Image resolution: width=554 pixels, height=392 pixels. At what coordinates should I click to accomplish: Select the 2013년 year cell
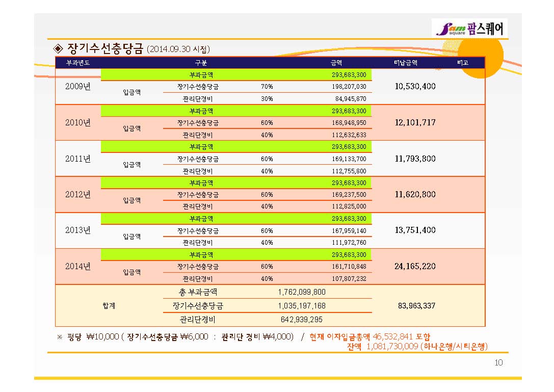[78, 230]
